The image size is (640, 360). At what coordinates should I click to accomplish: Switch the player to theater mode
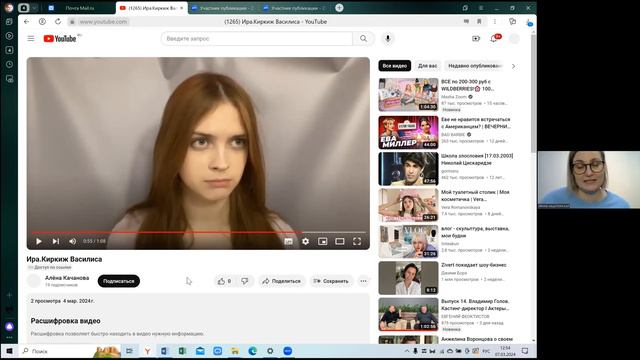pyautogui.click(x=340, y=241)
